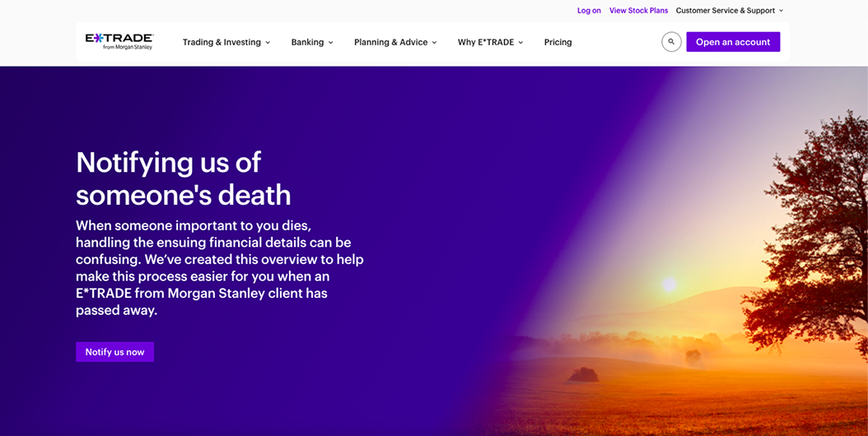Viewport: 868px width, 436px height.
Task: Click the Notify us now button
Action: 114,352
